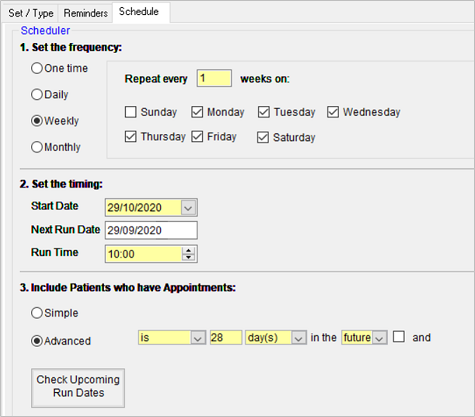Enable the Sunday checkbox
The image size is (475, 417).
(130, 112)
